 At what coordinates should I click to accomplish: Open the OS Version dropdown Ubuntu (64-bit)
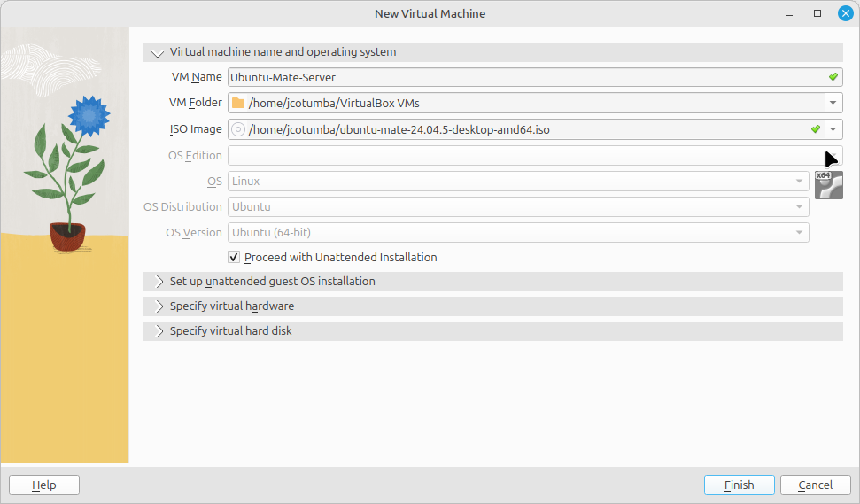pos(518,233)
